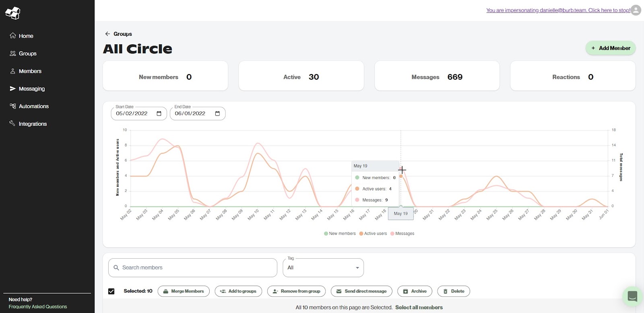Open the chat support widget icon
Viewport: 644px width, 313px height.
(632, 297)
